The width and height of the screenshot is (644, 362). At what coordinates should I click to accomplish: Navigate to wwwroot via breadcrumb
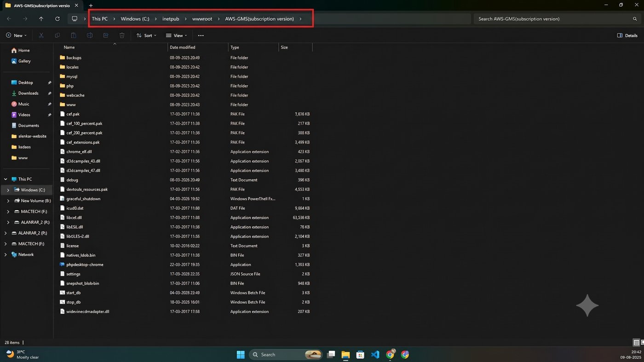pos(202,19)
